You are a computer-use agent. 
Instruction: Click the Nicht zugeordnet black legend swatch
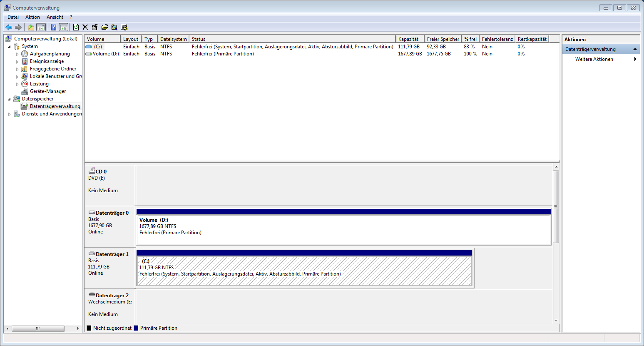click(x=89, y=328)
